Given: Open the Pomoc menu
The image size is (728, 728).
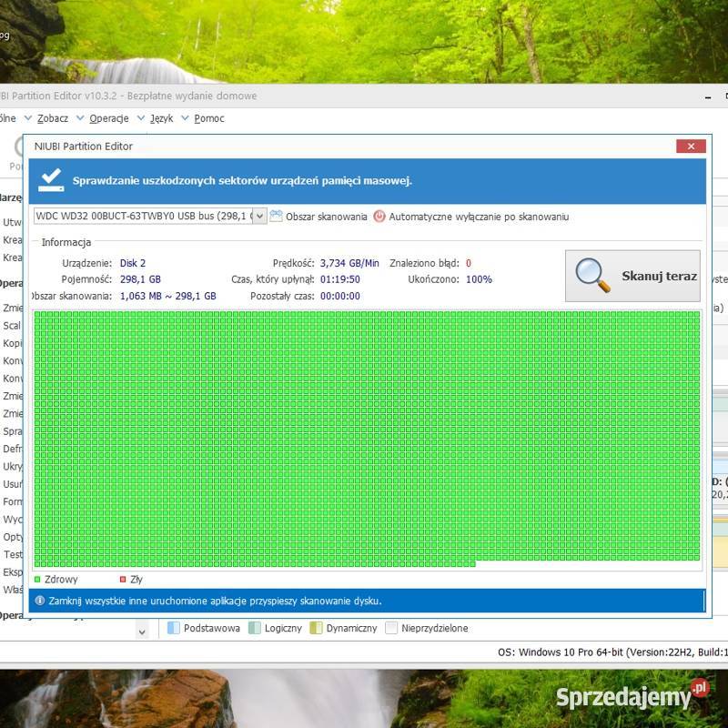Looking at the screenshot, I should click(x=209, y=118).
